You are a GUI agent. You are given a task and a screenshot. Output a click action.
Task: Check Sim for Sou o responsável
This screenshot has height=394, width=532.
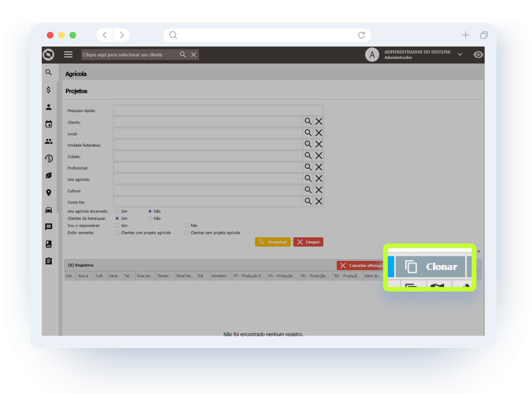click(117, 226)
